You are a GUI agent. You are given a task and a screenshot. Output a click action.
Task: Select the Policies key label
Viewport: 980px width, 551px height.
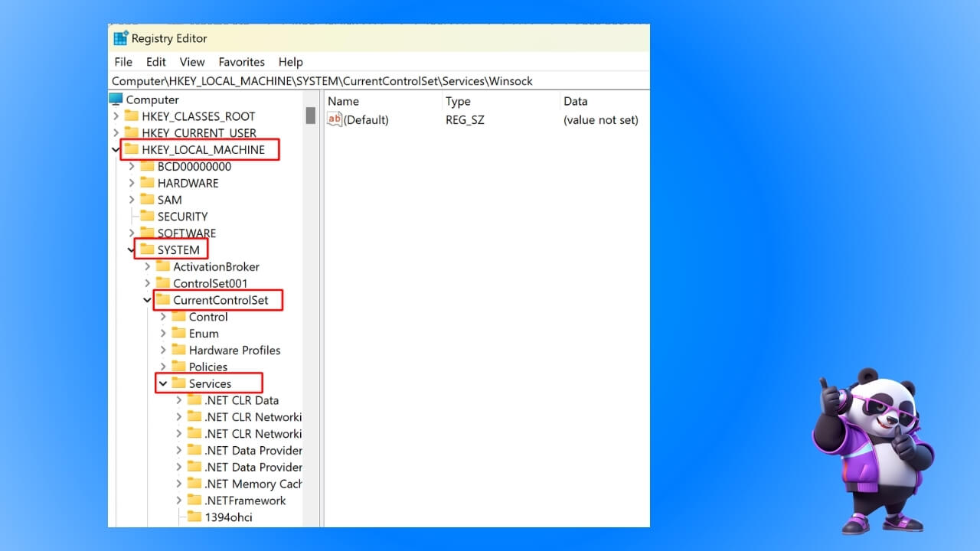coord(208,367)
